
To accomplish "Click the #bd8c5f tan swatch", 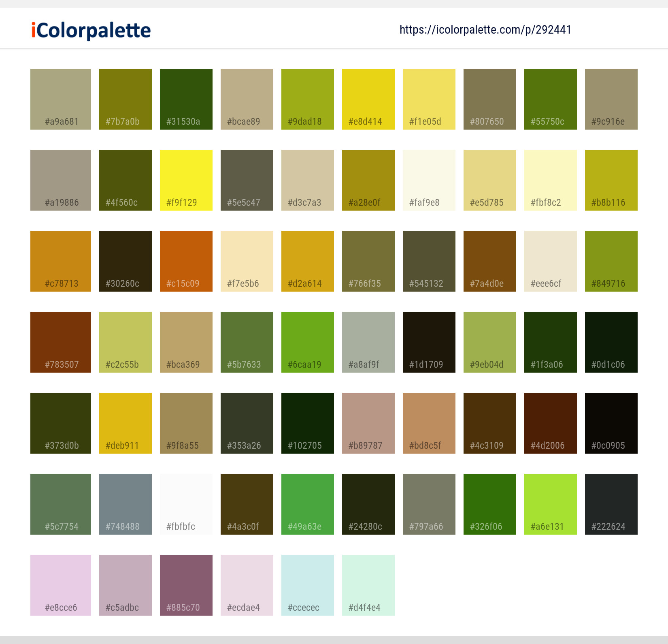I will tap(429, 423).
